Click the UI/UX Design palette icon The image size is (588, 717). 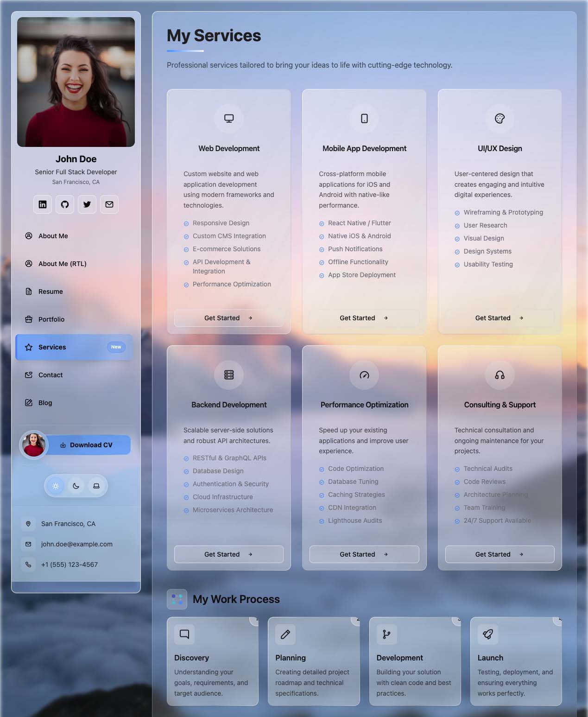(x=499, y=119)
